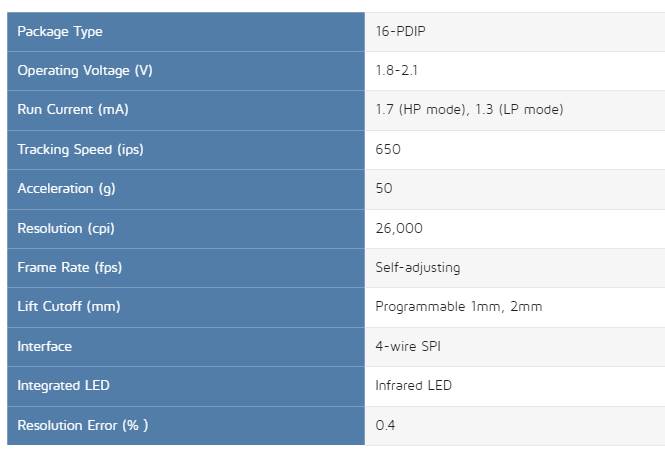
Task: Click the Lift Cutoff (mm) label
Action: [x=69, y=306]
